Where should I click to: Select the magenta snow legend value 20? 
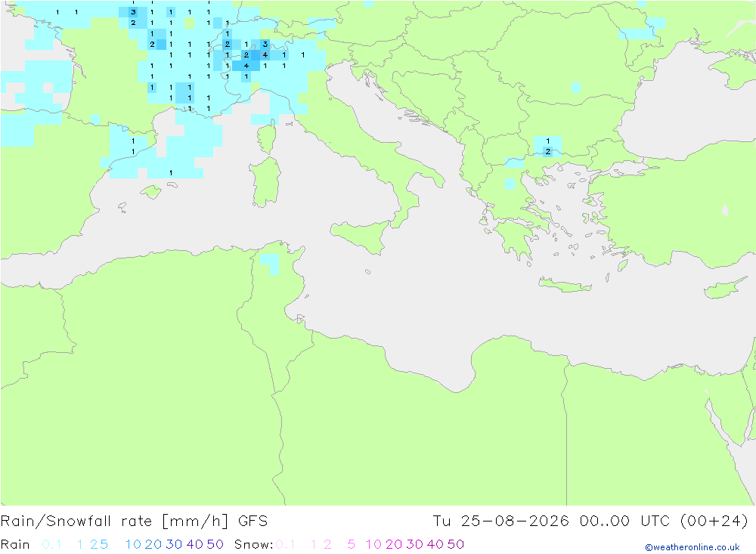pos(394,544)
